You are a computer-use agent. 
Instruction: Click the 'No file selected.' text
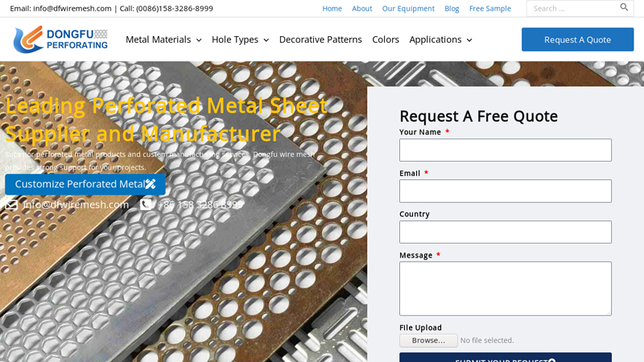(x=487, y=340)
